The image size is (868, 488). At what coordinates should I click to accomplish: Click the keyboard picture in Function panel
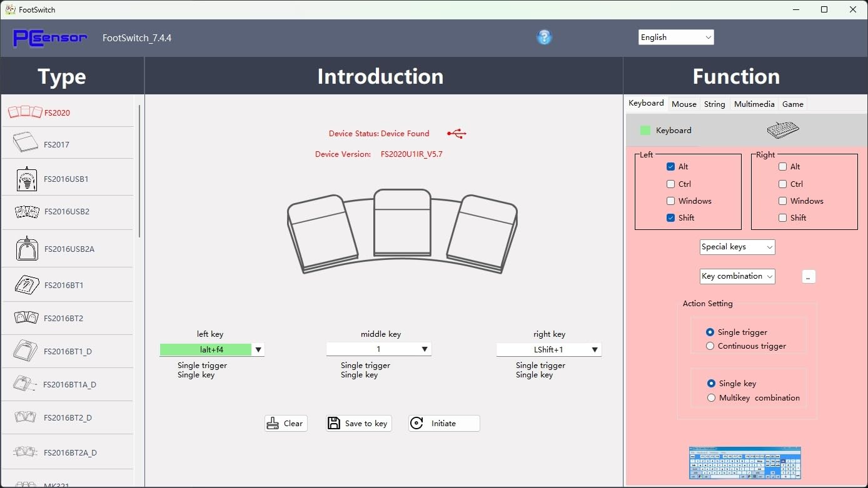[782, 130]
